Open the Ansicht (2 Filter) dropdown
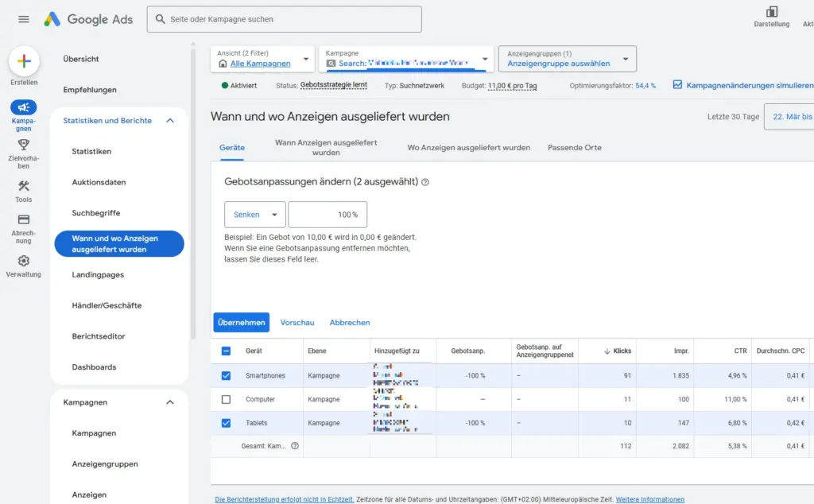Viewport: 814px width, 504px height. click(x=262, y=59)
